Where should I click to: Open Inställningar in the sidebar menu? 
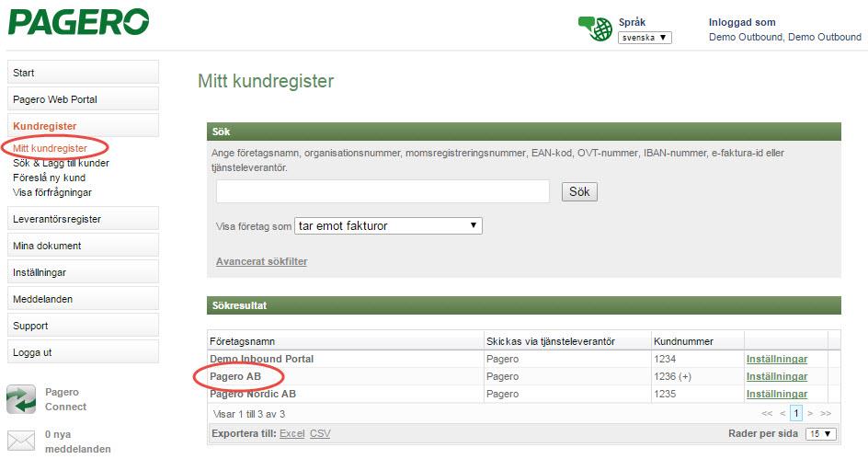pyautogui.click(x=83, y=272)
